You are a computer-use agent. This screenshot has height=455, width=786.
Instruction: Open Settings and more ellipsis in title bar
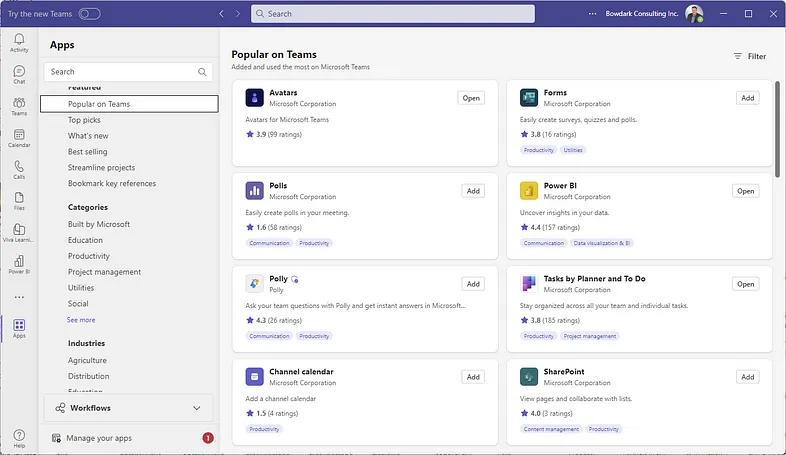point(592,14)
